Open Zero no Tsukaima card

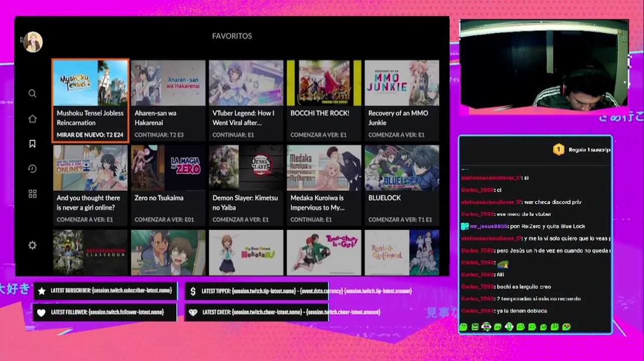(x=168, y=185)
